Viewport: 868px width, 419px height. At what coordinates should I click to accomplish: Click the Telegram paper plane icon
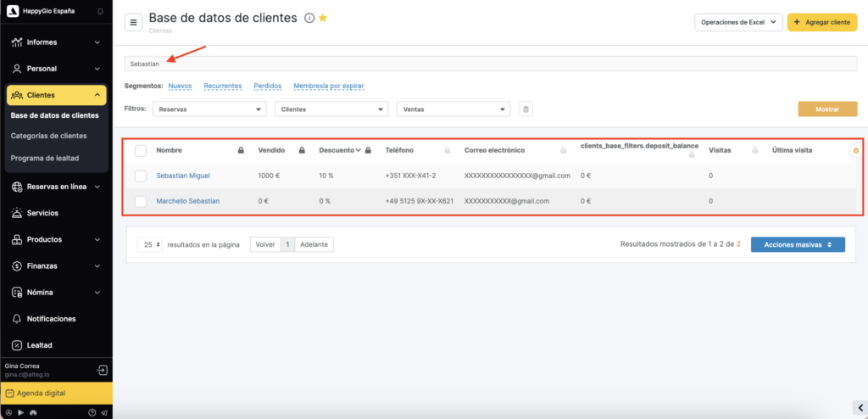(104, 412)
